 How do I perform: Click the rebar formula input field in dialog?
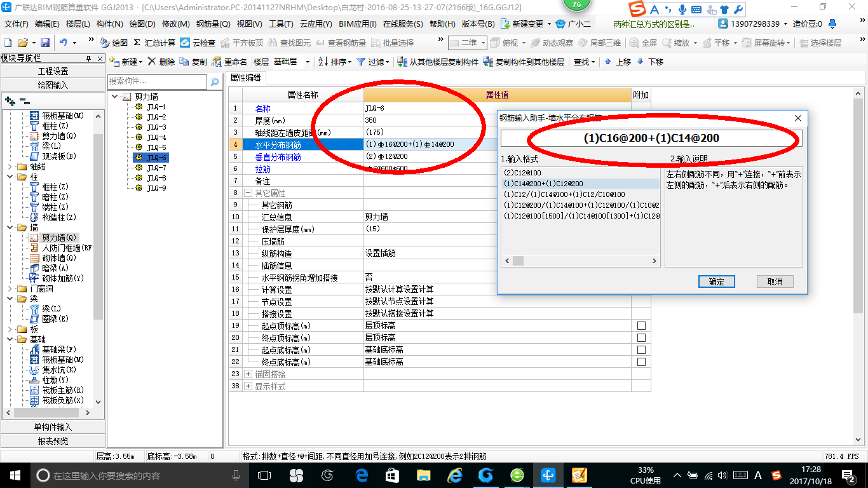(x=651, y=138)
